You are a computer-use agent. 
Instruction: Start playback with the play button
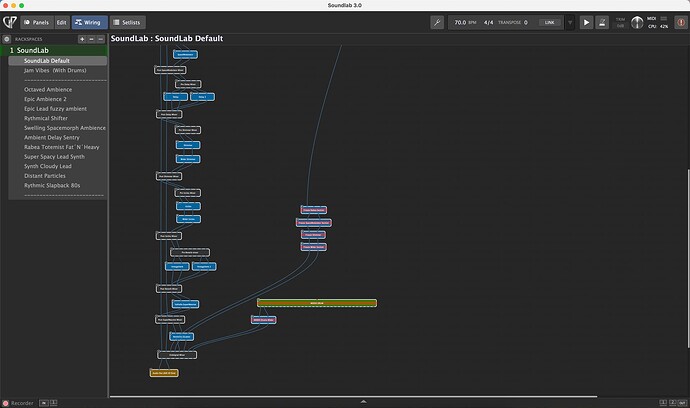(x=586, y=22)
